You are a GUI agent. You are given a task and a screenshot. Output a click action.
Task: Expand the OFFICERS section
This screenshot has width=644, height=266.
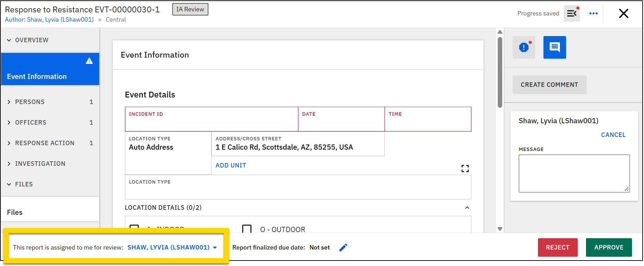coord(31,123)
